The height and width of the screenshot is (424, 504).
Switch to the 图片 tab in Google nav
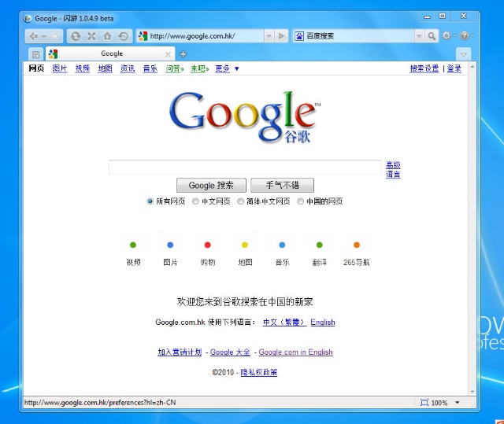(x=60, y=68)
